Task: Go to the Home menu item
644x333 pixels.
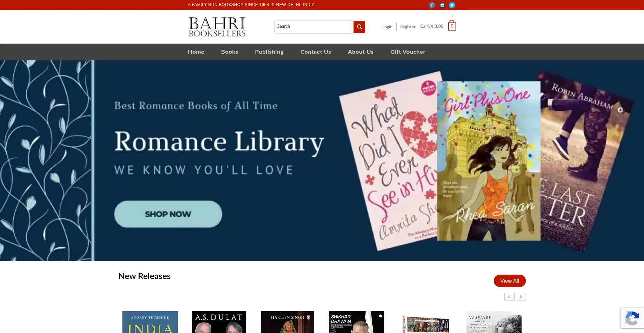Action: click(x=196, y=52)
